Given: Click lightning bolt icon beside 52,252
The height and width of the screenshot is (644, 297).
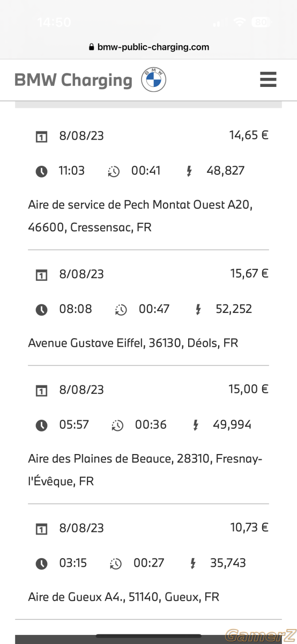Looking at the screenshot, I should (x=198, y=310).
